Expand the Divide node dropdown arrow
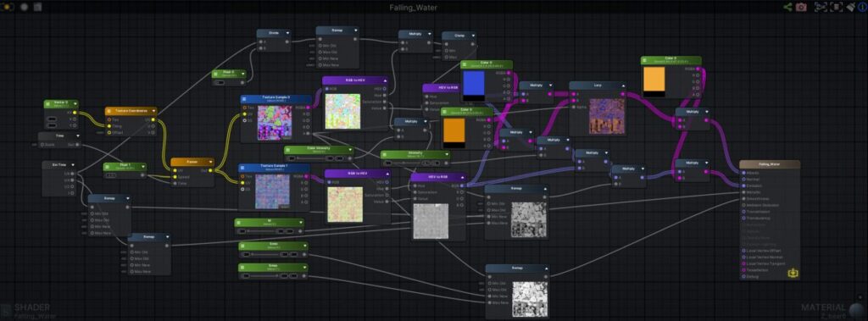 tap(287, 33)
